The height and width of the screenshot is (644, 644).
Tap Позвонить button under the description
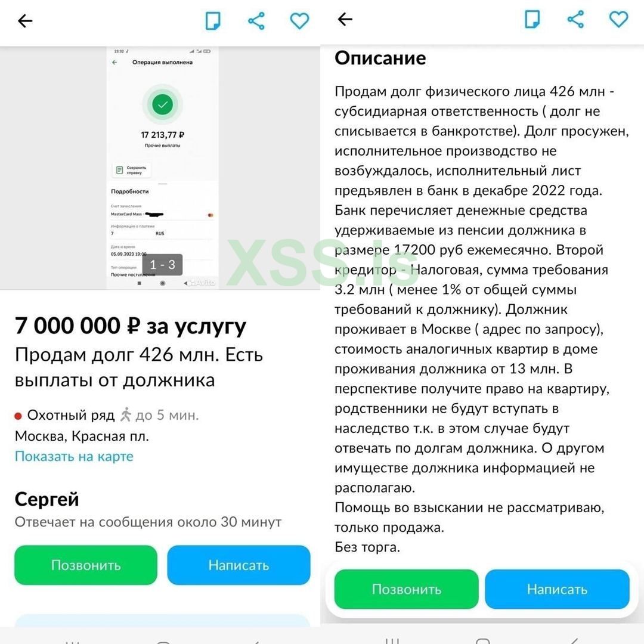click(x=407, y=589)
